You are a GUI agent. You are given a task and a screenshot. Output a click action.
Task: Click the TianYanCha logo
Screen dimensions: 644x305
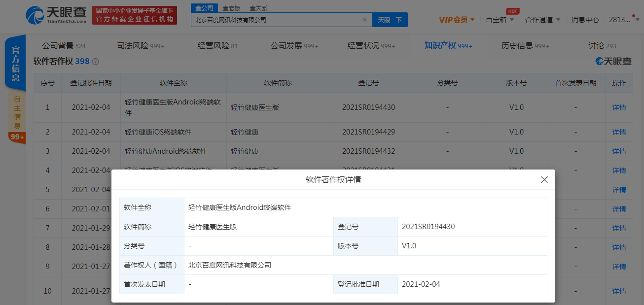[56, 15]
